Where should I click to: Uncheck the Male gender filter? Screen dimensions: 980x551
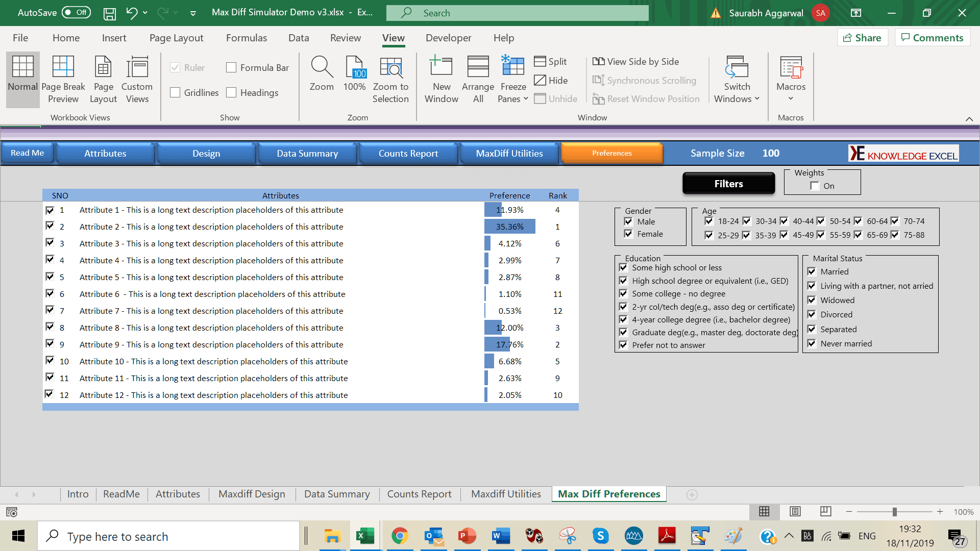[x=628, y=221]
